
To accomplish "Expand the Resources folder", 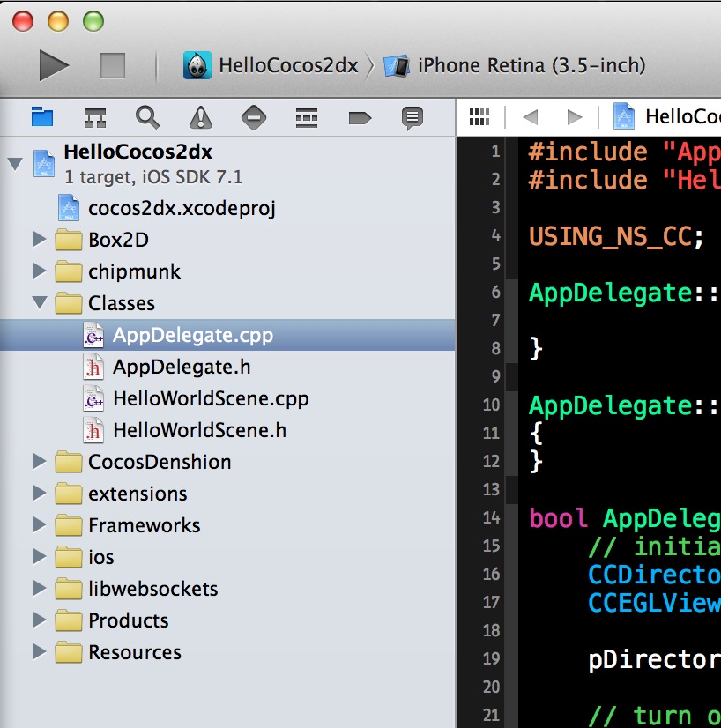I will coord(40,651).
